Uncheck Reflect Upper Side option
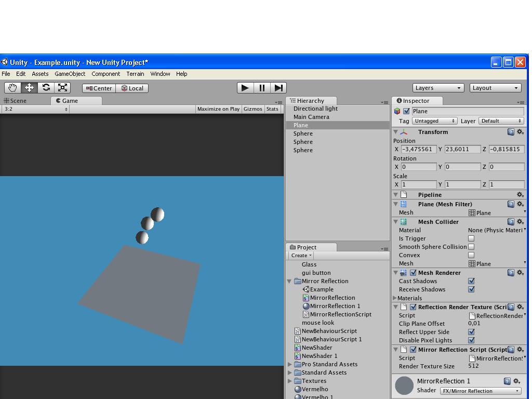 (x=471, y=332)
